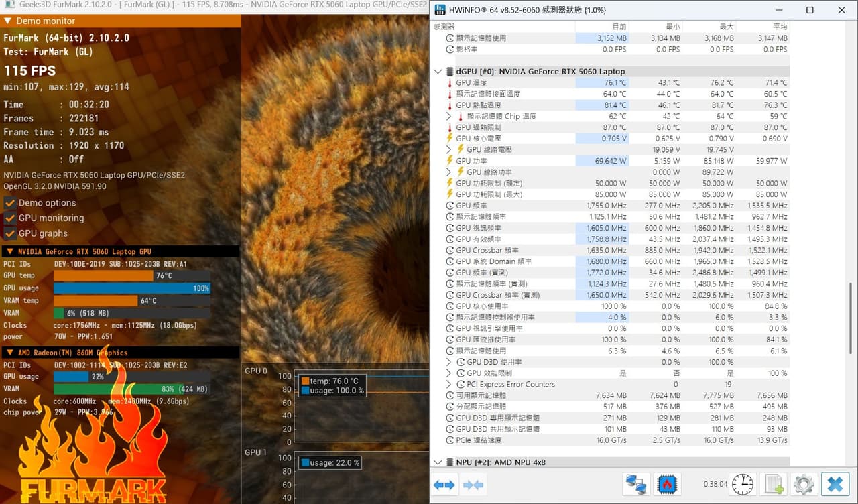Click the clock icon on GPU 核心使用率 row
858x504 pixels.
click(450, 306)
